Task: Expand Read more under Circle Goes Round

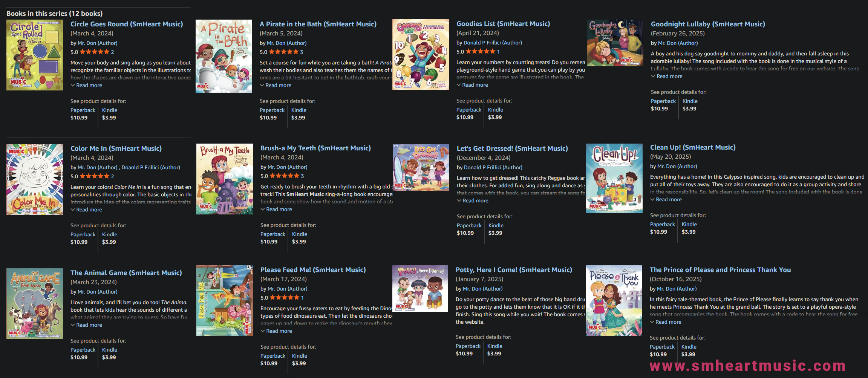Action: 89,86
